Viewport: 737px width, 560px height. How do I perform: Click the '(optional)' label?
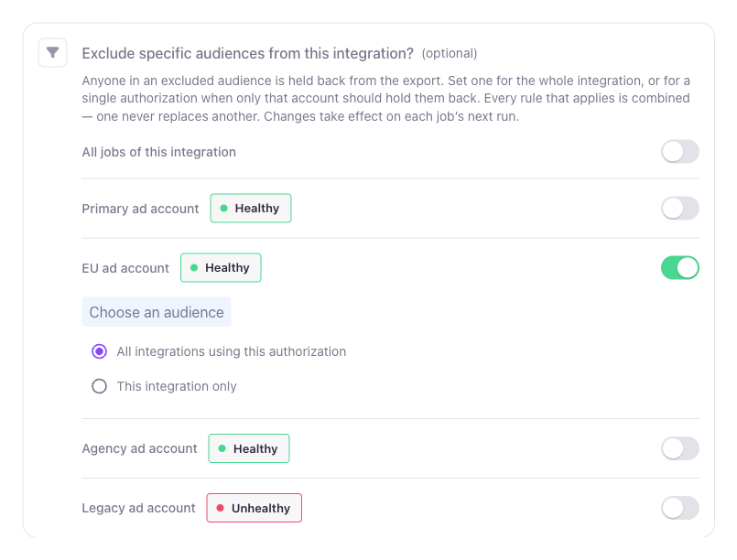pos(450,54)
